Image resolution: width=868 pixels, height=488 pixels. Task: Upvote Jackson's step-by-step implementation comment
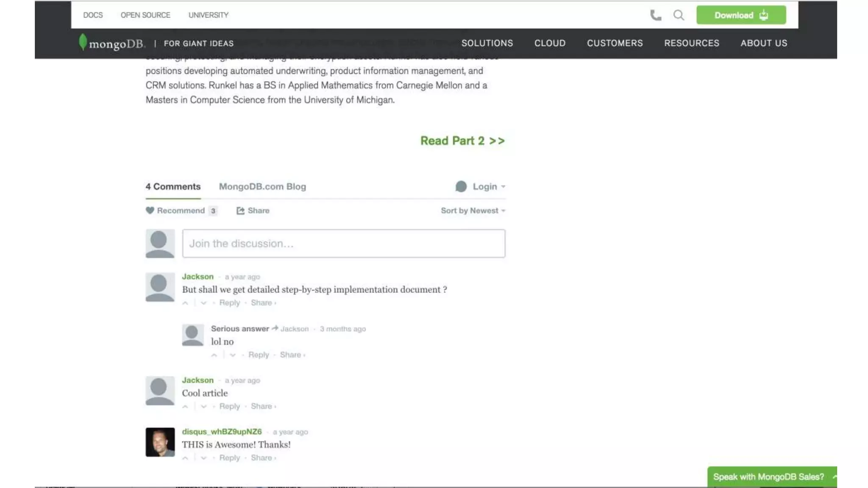coord(185,303)
